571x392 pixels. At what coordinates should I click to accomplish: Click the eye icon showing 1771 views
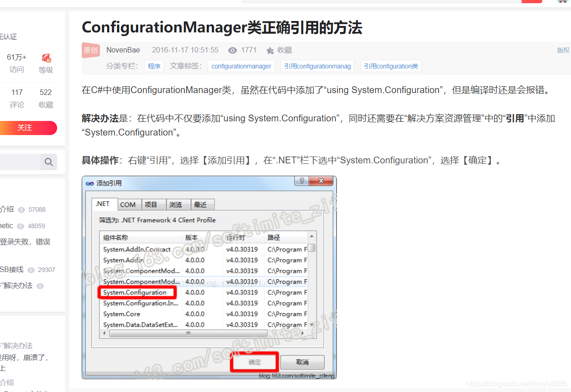pos(232,50)
